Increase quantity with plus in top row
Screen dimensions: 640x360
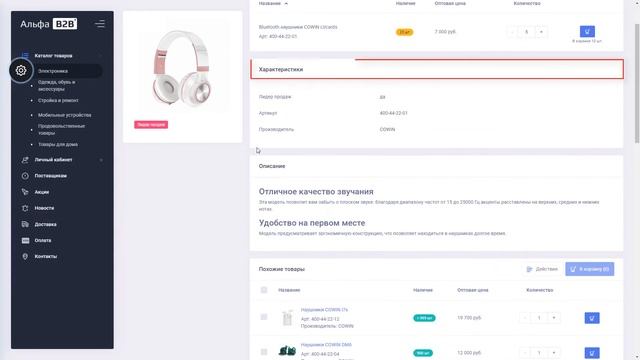point(541,32)
